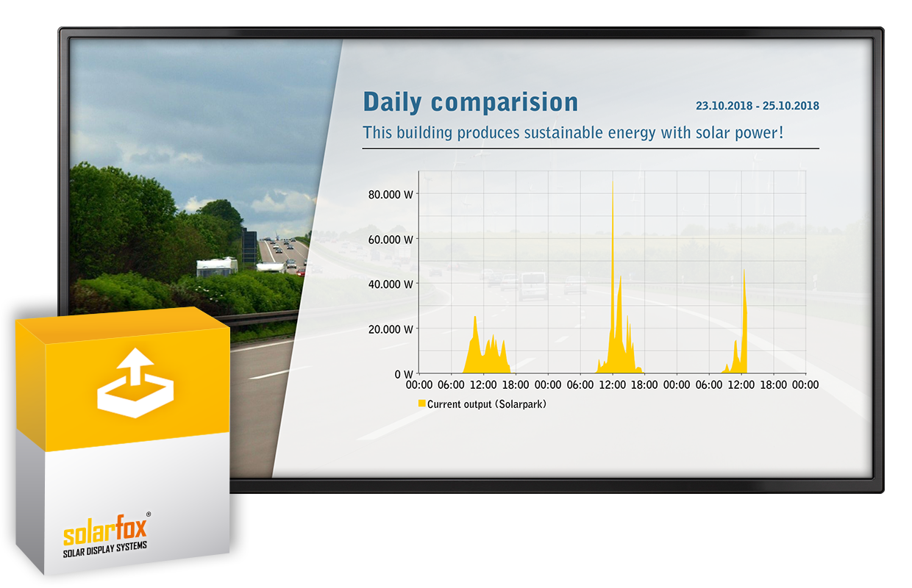Click the upload tray icon on the box
912x588 pixels.
tap(136, 383)
